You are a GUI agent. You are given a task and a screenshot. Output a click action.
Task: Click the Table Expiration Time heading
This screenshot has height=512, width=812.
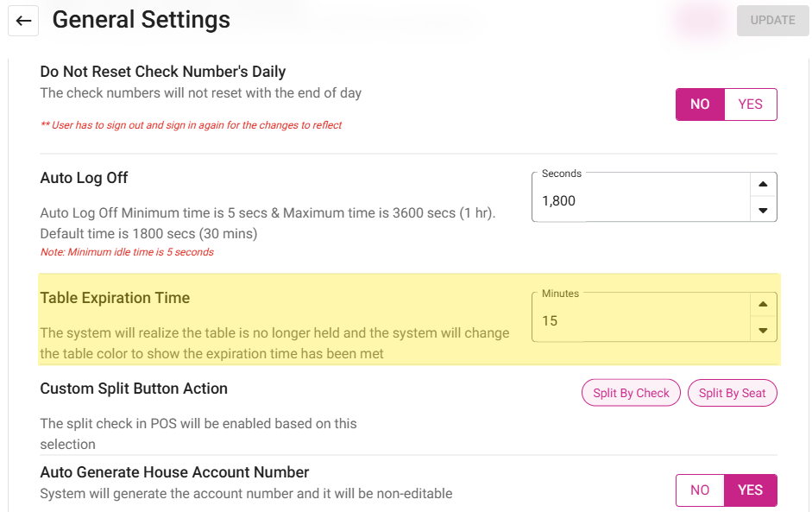click(x=115, y=298)
